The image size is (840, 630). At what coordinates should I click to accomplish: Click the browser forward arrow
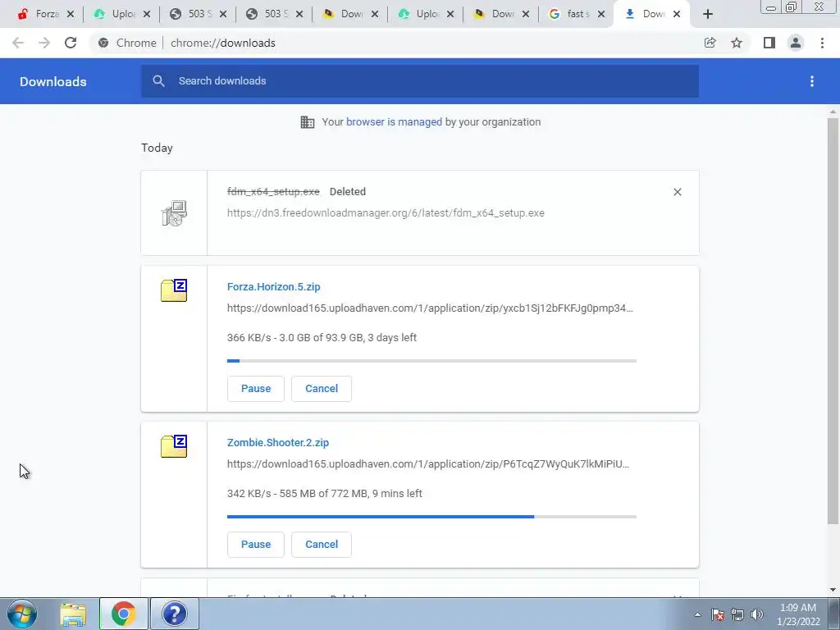pyautogui.click(x=44, y=43)
